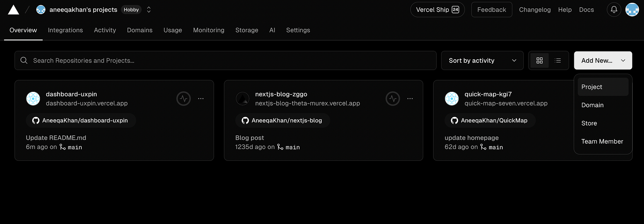Click the update homepage commit message

pyautogui.click(x=471, y=138)
